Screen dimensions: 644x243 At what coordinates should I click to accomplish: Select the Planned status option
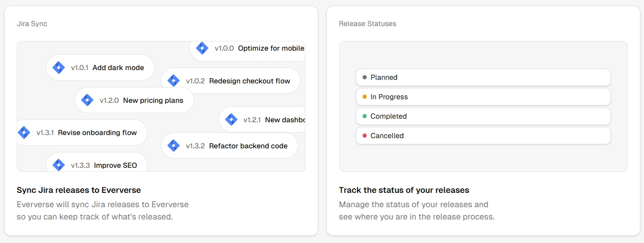[x=483, y=77]
